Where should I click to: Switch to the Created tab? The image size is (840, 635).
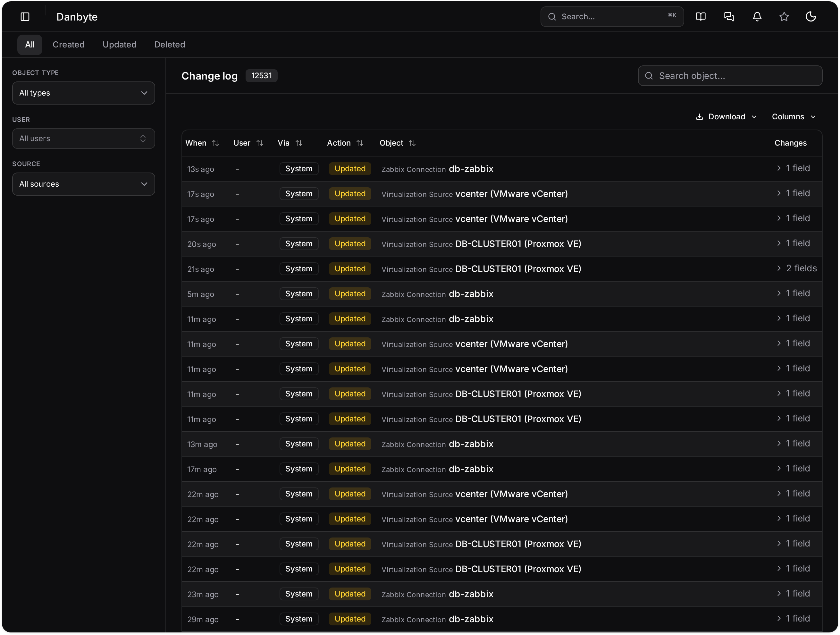coord(68,45)
